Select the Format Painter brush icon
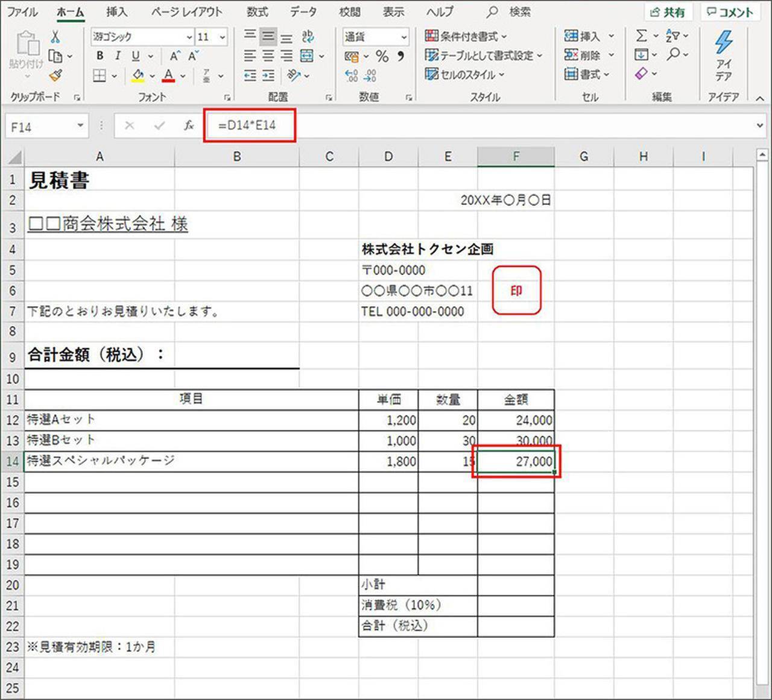Image resolution: width=772 pixels, height=700 pixels. click(x=55, y=75)
